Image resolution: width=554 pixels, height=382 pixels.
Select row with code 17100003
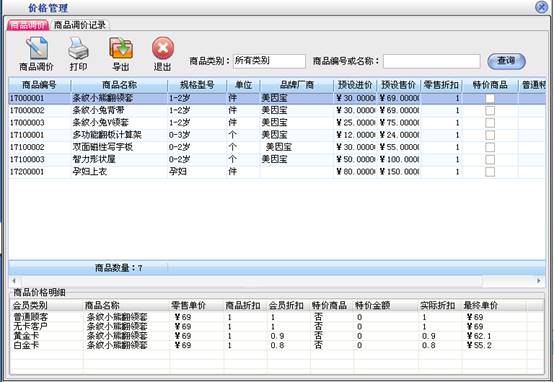[x=277, y=159]
